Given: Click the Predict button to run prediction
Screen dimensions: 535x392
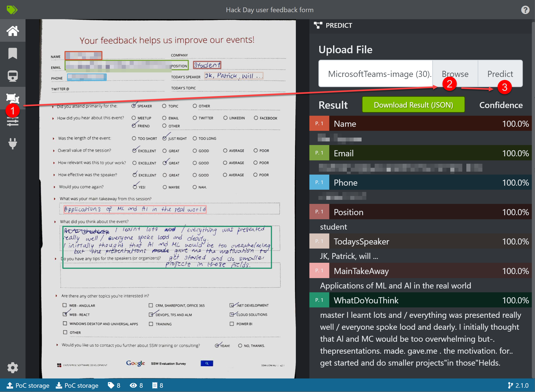Looking at the screenshot, I should point(499,74).
